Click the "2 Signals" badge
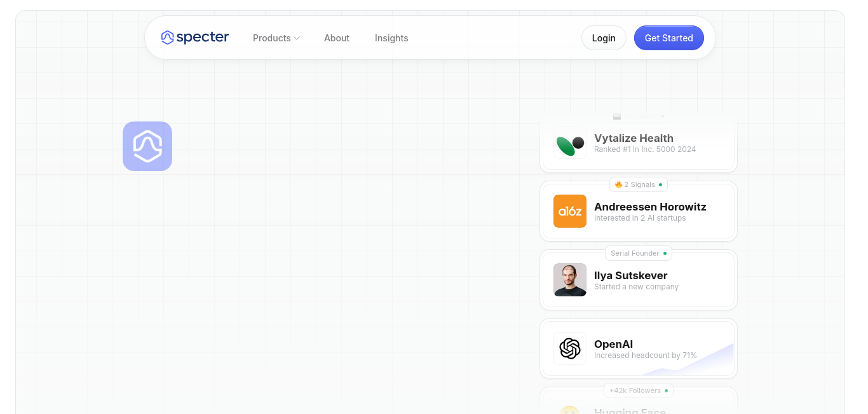 coord(639,184)
